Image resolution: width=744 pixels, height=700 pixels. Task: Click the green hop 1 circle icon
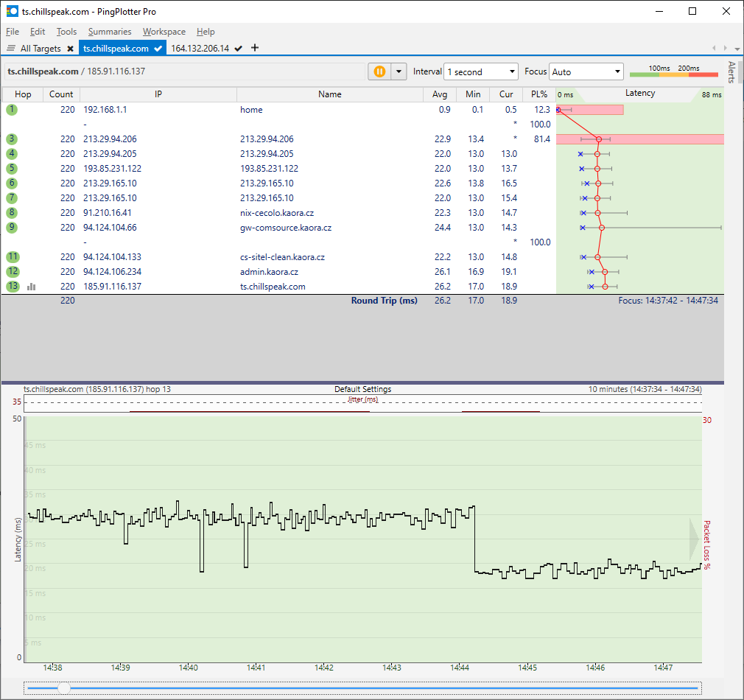[12, 110]
